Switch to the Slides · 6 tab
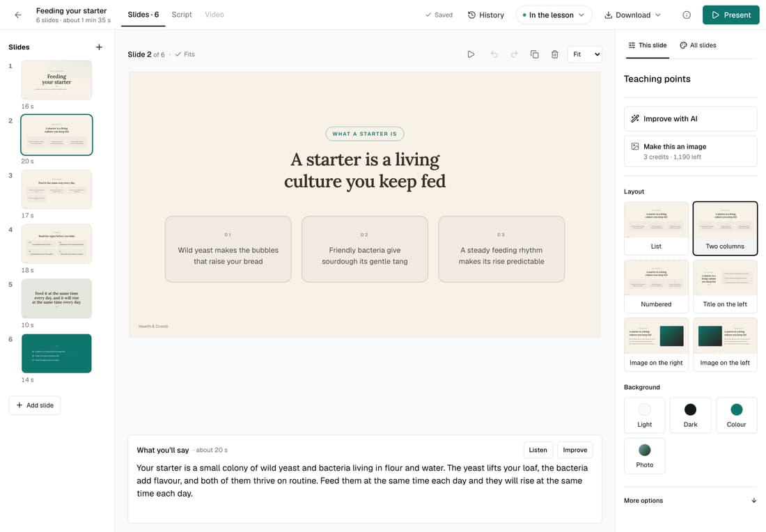The height and width of the screenshot is (532, 766). pyautogui.click(x=143, y=15)
